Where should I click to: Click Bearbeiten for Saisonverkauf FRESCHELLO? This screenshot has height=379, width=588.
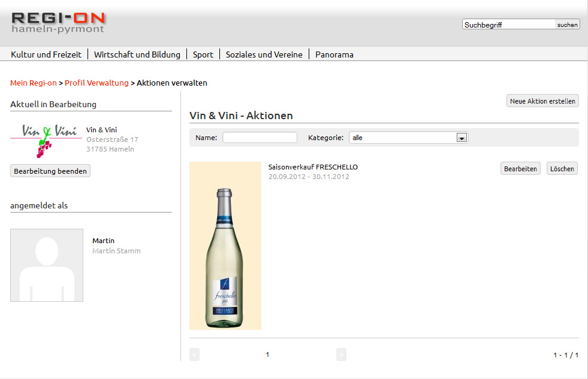pos(520,169)
